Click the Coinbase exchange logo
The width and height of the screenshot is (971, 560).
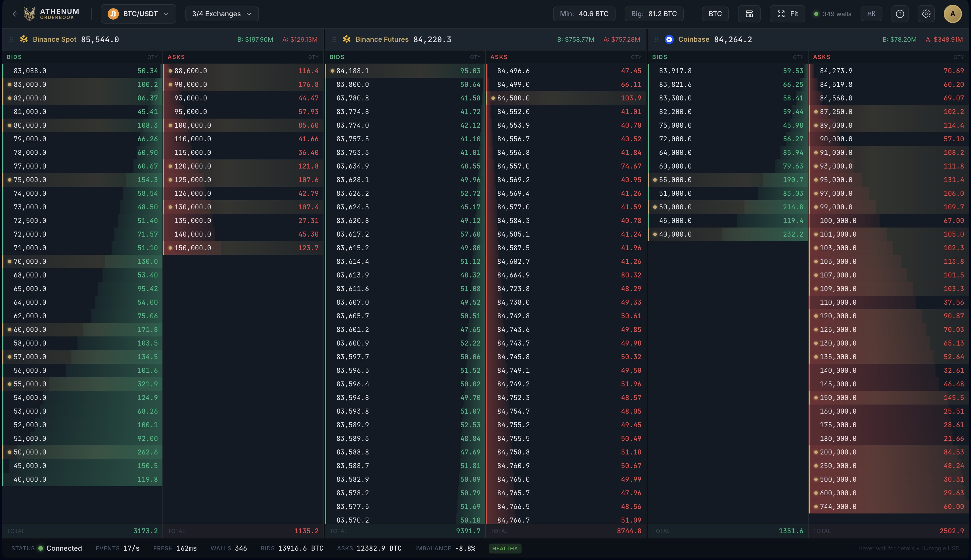669,39
